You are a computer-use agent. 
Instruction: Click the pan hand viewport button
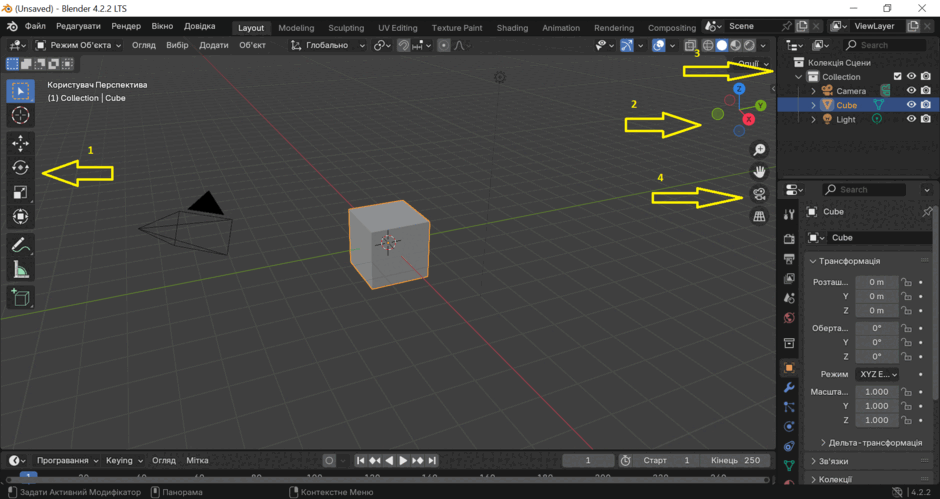(759, 172)
